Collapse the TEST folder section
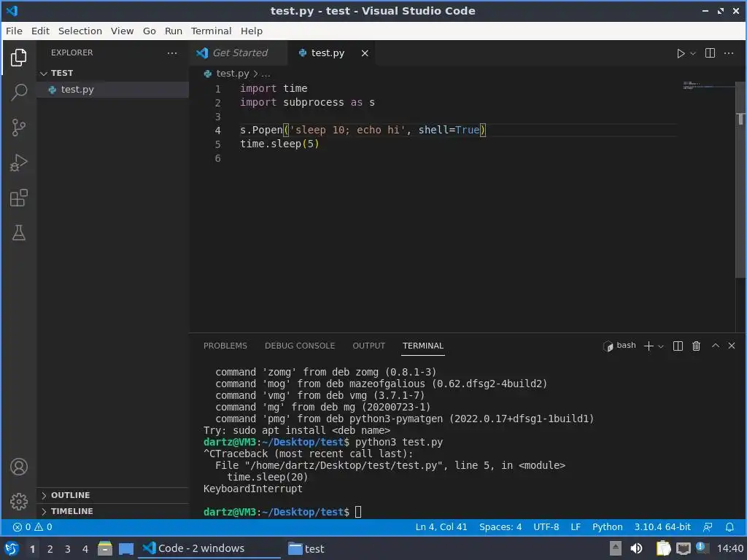 point(113,73)
